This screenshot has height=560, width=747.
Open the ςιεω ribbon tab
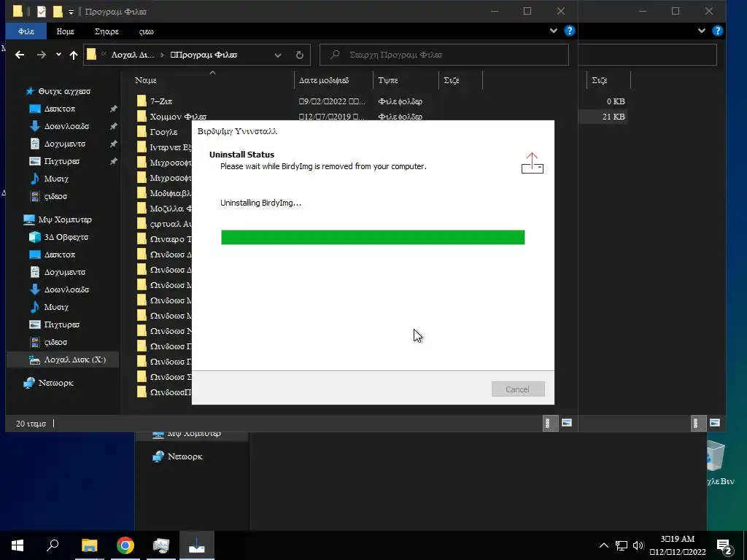[146, 31]
